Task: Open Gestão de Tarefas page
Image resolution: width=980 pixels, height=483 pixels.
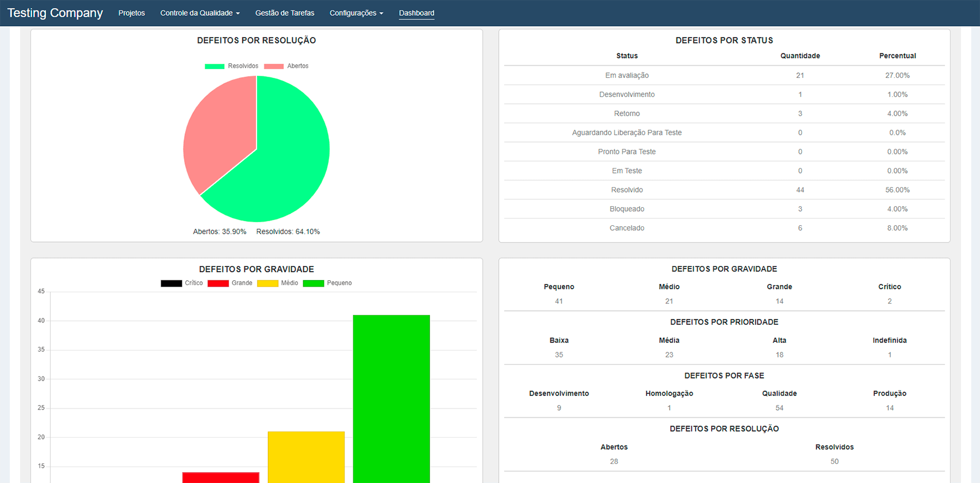Action: tap(284, 13)
